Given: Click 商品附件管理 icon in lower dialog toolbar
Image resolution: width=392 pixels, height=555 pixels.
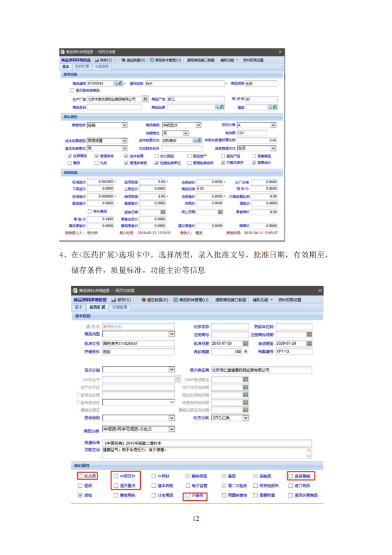Looking at the screenshot, I should pyautogui.click(x=175, y=300).
